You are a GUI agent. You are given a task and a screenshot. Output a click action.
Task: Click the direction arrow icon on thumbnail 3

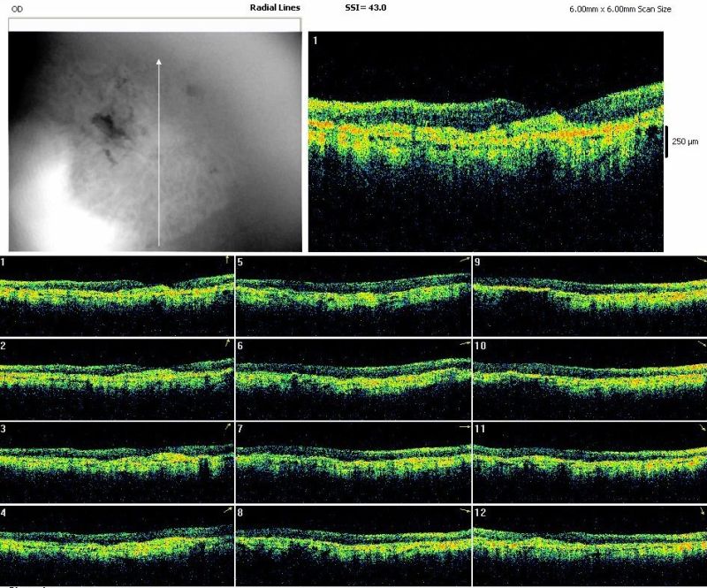(x=228, y=426)
